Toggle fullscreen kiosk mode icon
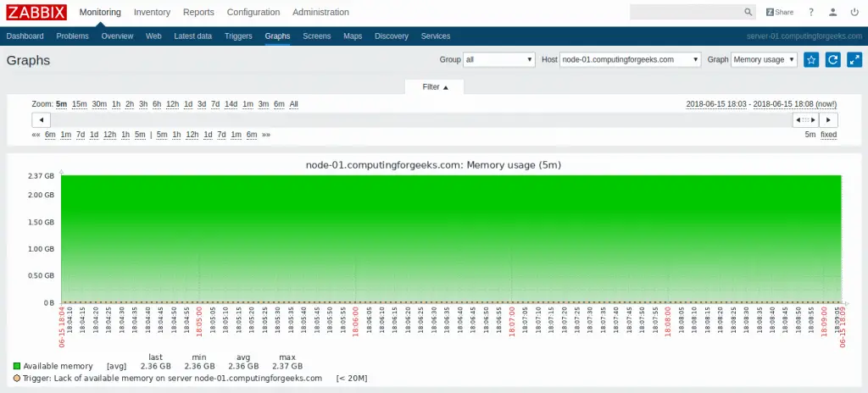 tap(854, 60)
